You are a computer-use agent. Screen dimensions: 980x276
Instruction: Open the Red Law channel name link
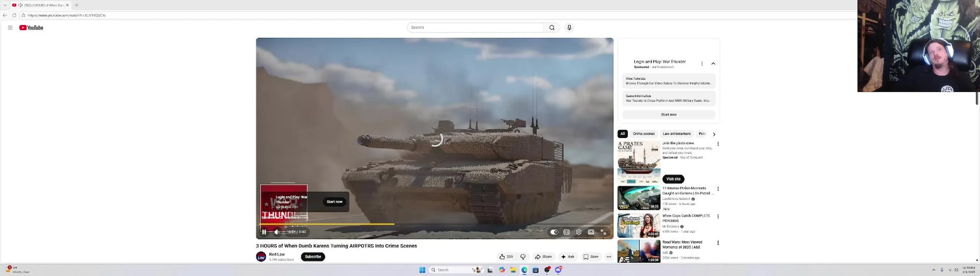277,254
